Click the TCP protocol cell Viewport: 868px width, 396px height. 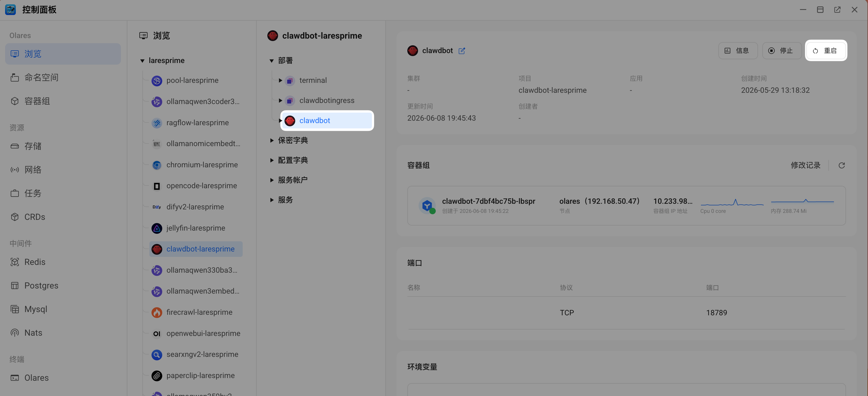point(567,313)
